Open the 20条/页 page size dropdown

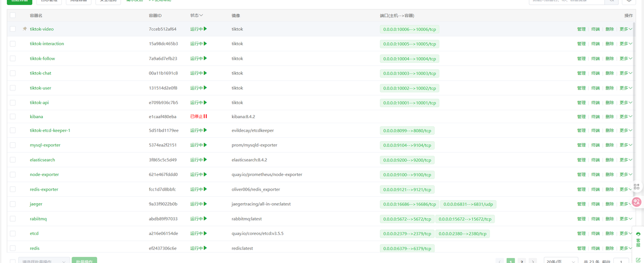click(561, 261)
